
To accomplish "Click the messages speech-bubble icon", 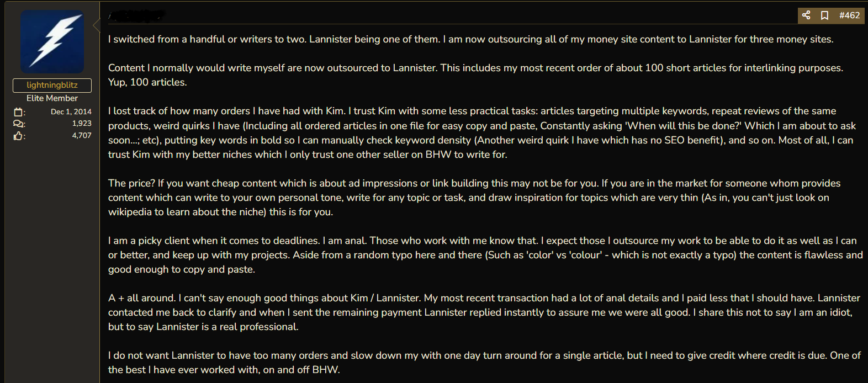I will click(18, 124).
